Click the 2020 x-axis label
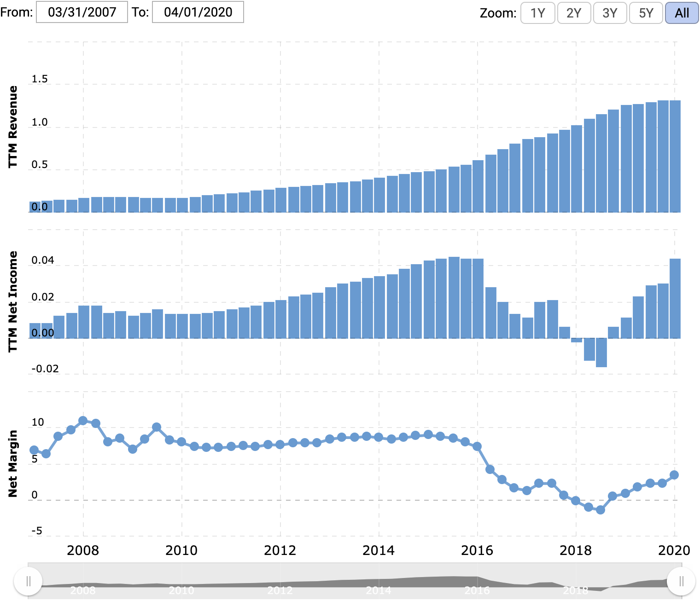Screen dimensions: 700x601 (x=674, y=550)
